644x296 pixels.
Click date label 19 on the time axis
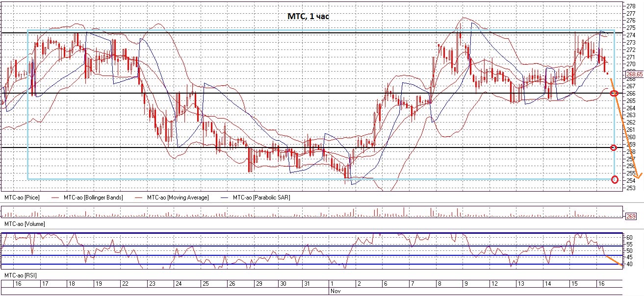[98, 284]
